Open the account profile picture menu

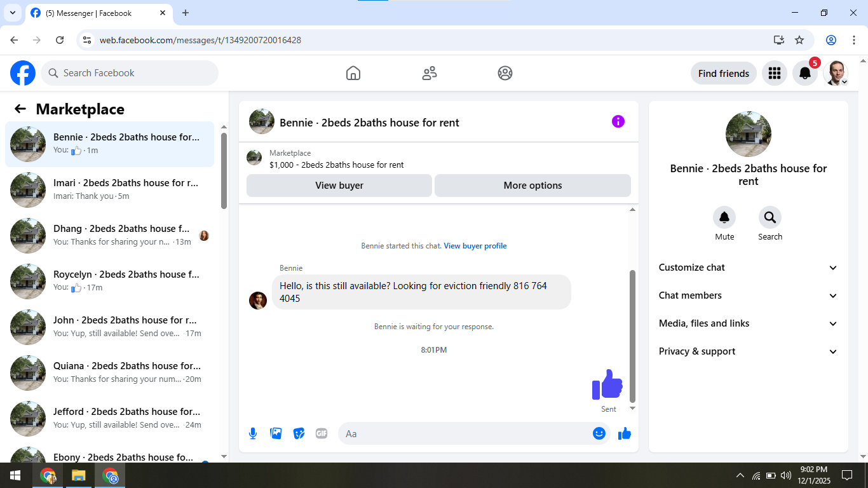pos(836,73)
